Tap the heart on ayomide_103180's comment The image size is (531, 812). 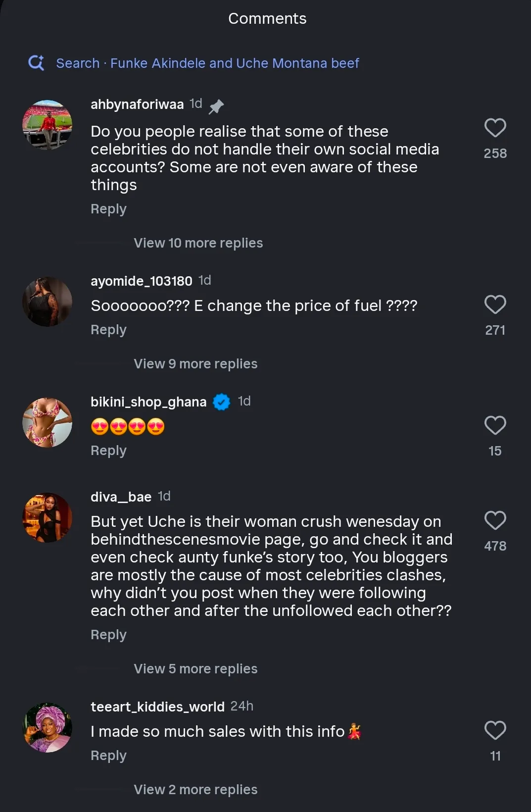tap(495, 304)
